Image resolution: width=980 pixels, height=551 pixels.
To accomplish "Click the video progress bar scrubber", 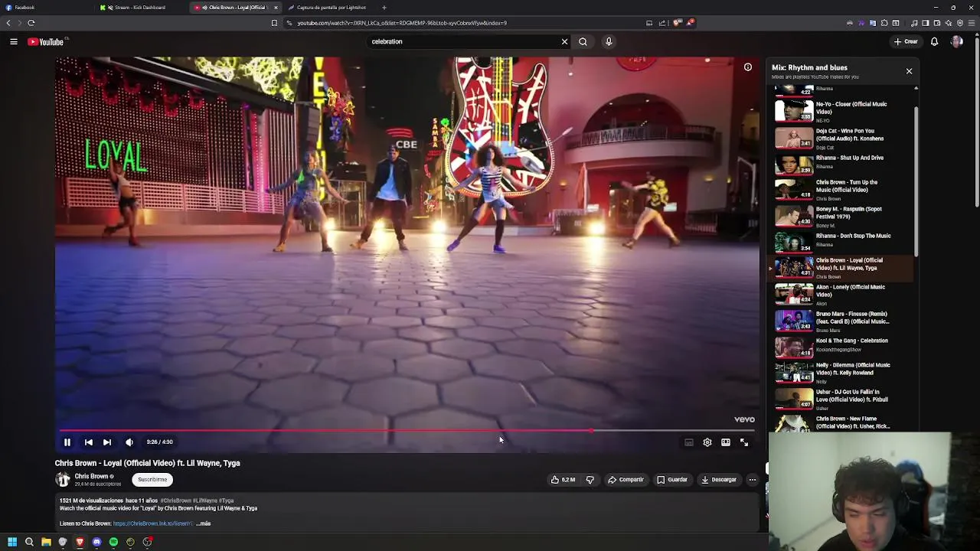I will pos(591,431).
